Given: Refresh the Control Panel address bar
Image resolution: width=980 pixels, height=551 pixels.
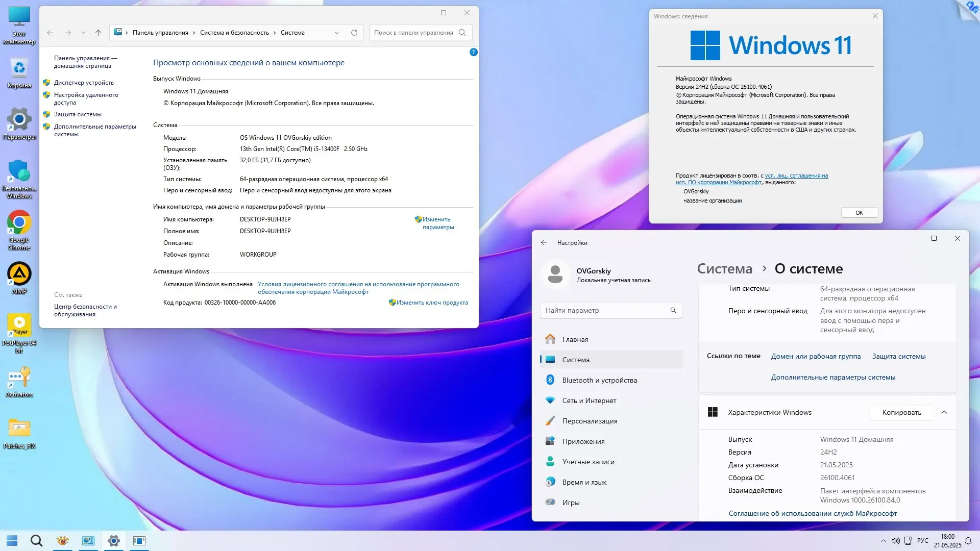Looking at the screenshot, I should point(354,33).
